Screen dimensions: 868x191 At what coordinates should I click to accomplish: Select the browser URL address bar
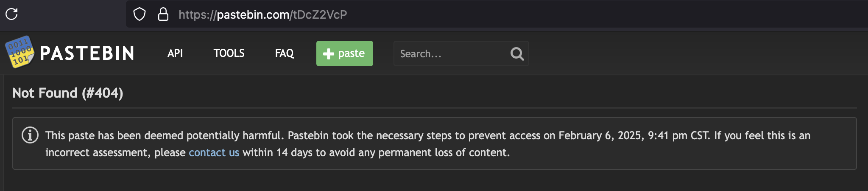point(497,14)
